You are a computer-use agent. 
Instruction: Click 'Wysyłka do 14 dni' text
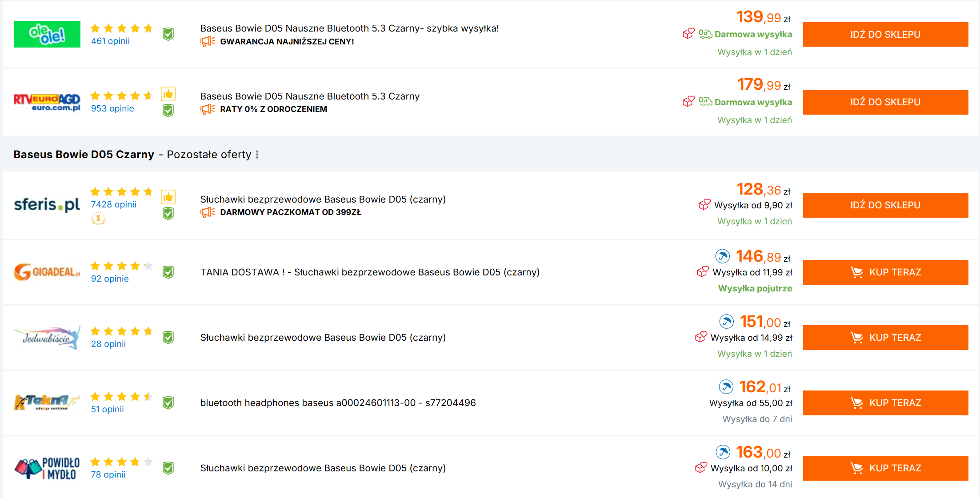755,485
